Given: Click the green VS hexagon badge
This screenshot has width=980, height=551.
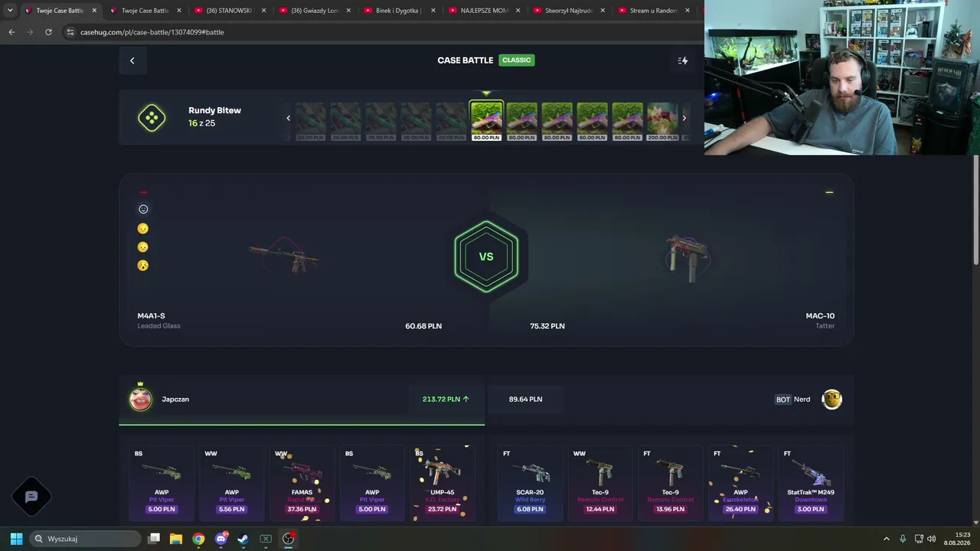Looking at the screenshot, I should (x=486, y=256).
